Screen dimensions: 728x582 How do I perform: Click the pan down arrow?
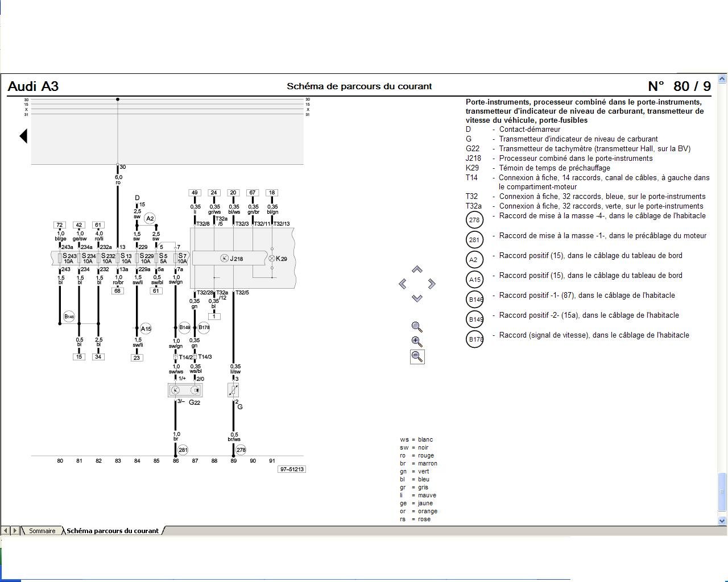coord(417,298)
